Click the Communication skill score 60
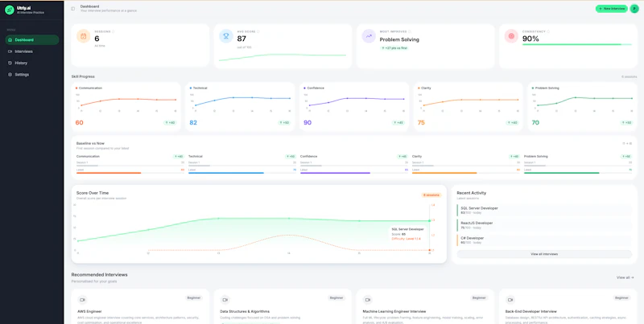This screenshot has width=644, height=324. 79,123
